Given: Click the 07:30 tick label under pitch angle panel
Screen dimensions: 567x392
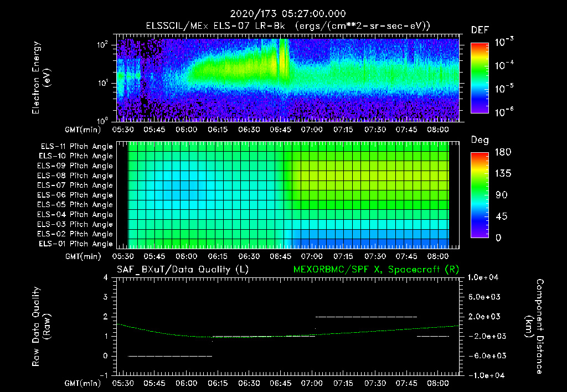Looking at the screenshot, I should pyautogui.click(x=375, y=256).
